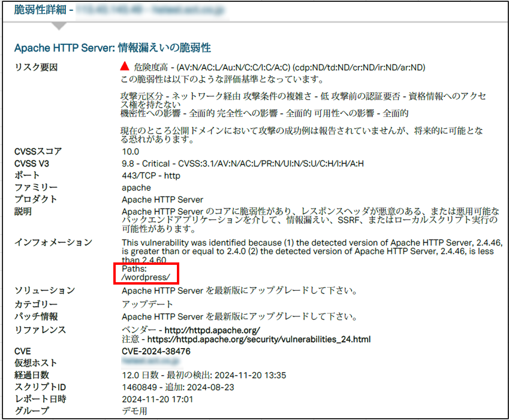509x420 pixels.
Task: Click the スクリプトID field label
Action: [x=40, y=387]
